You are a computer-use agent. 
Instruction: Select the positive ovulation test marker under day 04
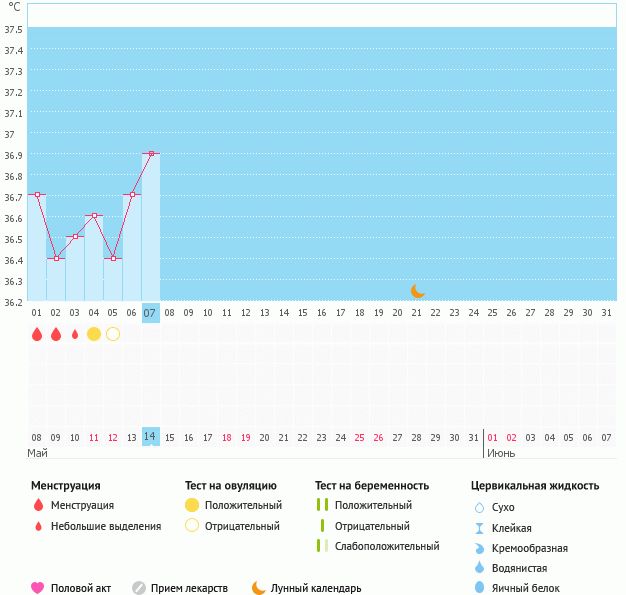tap(94, 334)
